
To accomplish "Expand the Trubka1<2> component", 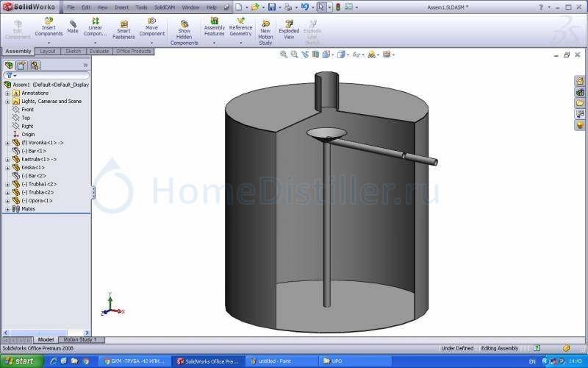I will pos(7,185).
